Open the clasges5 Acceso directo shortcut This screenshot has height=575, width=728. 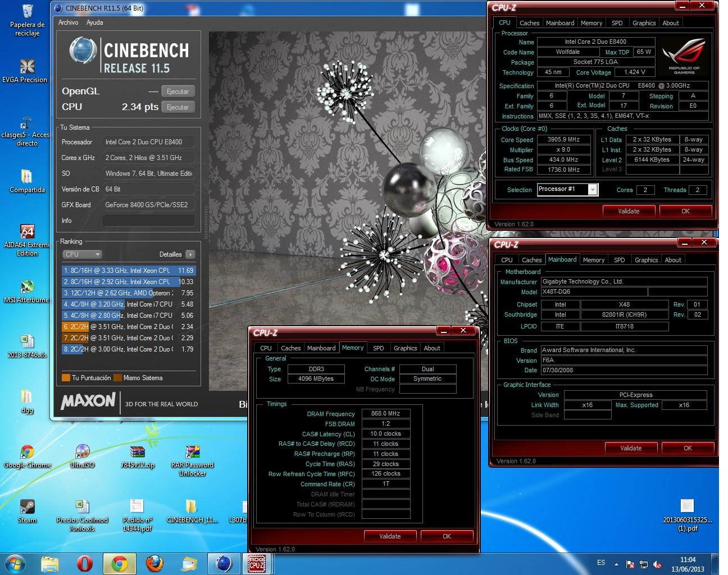pos(26,131)
